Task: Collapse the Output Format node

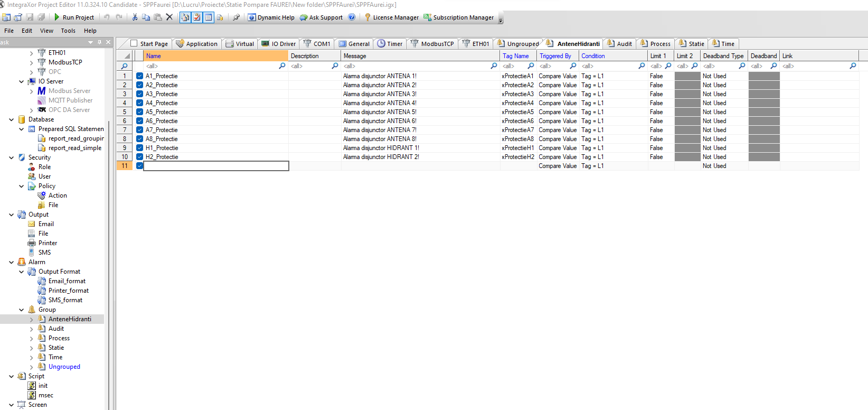Action: click(x=22, y=272)
